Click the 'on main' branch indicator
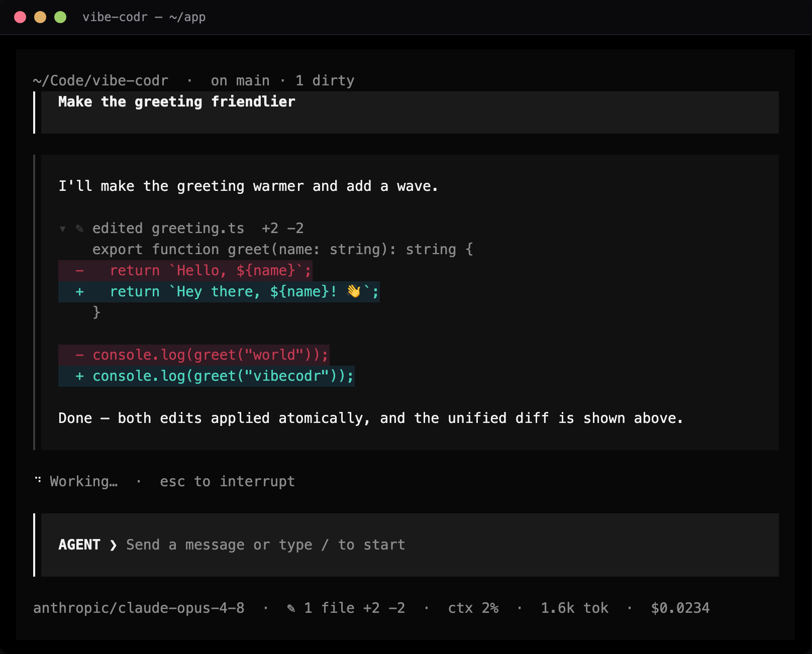Screen dimensions: 812x654 click(x=240, y=81)
